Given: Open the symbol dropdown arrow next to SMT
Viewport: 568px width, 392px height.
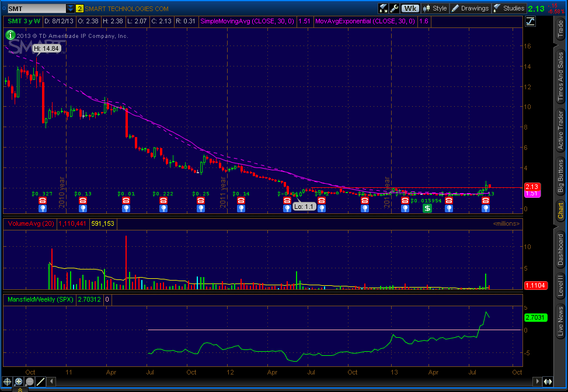Looking at the screenshot, I should click(x=71, y=9).
